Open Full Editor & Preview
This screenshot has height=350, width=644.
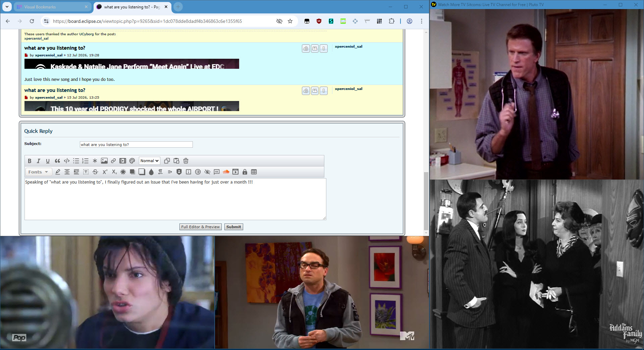pyautogui.click(x=201, y=227)
